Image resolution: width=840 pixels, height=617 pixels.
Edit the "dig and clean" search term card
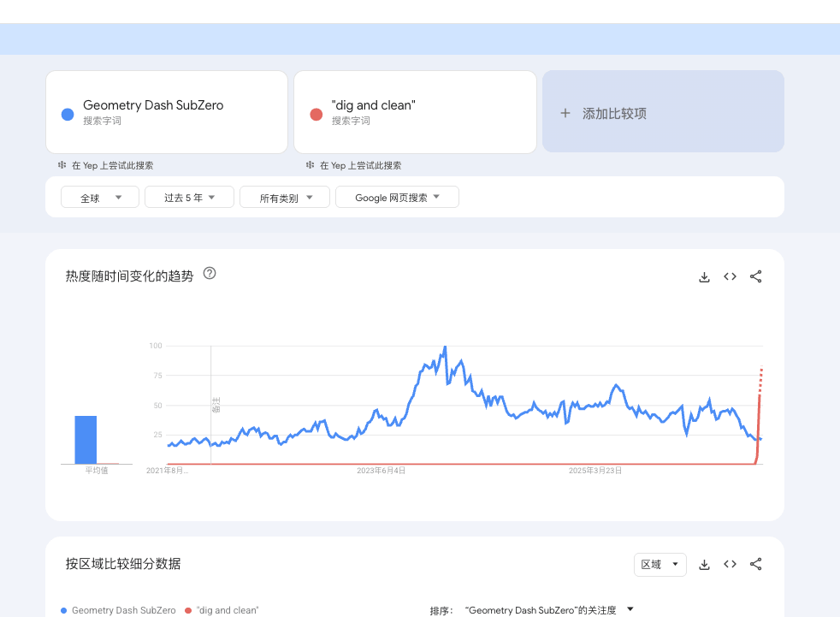tap(415, 112)
